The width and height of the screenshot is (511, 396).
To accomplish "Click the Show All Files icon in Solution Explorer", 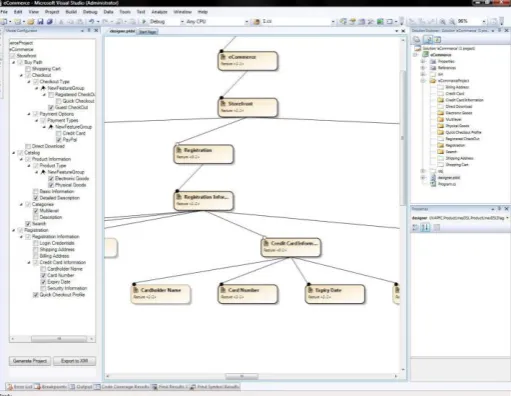I will 428,40.
